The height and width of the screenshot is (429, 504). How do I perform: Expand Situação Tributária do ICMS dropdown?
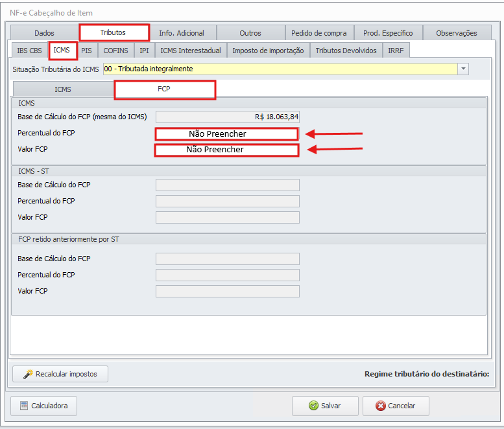coord(463,69)
